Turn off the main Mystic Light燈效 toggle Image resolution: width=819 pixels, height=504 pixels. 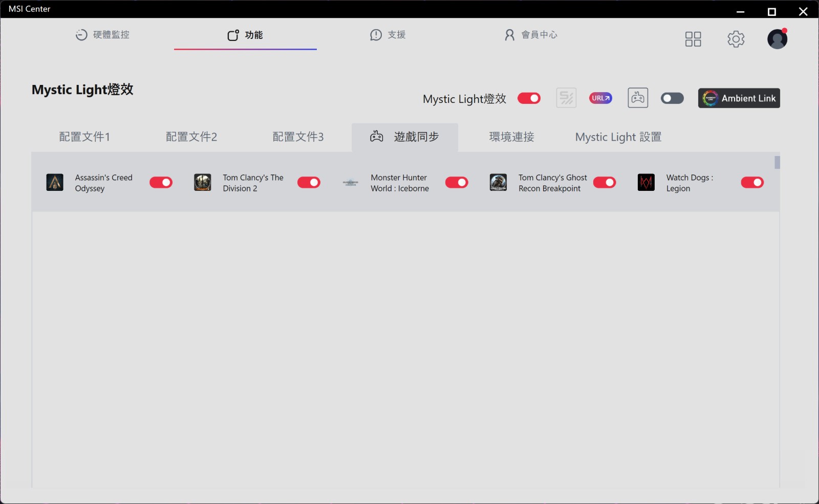[x=529, y=98]
